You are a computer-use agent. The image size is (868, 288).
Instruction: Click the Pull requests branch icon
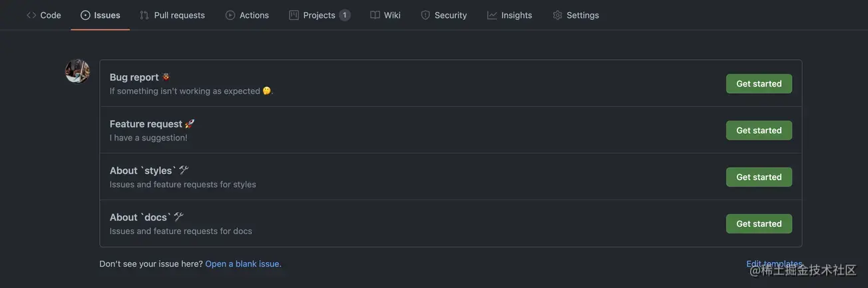(144, 15)
